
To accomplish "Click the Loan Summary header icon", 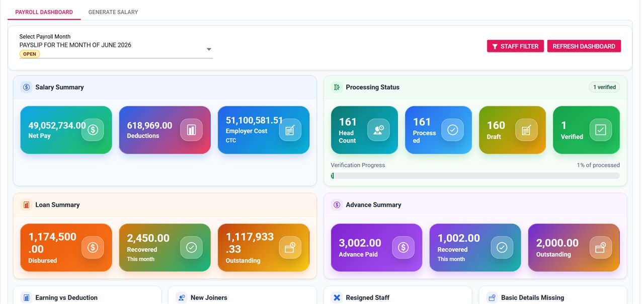I will [x=26, y=205].
